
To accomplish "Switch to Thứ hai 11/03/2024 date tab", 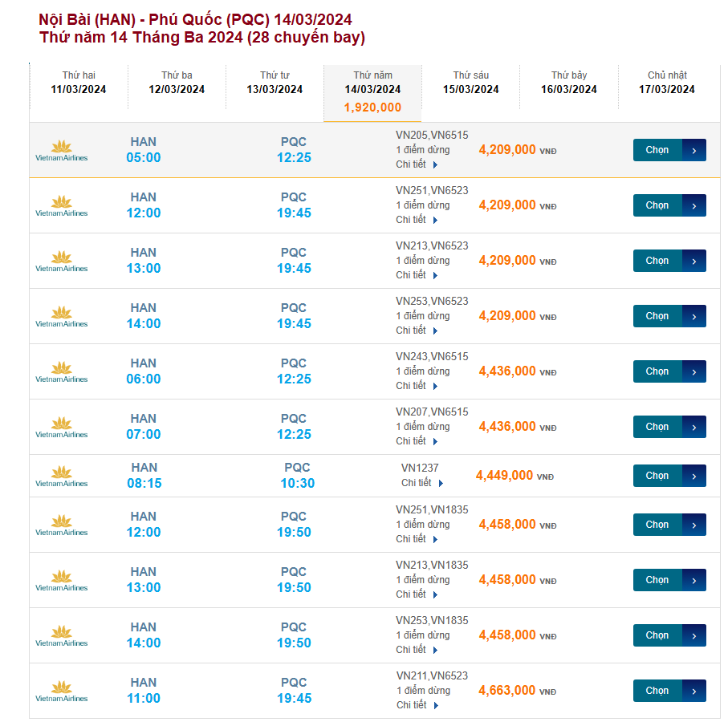I will coord(79,83).
